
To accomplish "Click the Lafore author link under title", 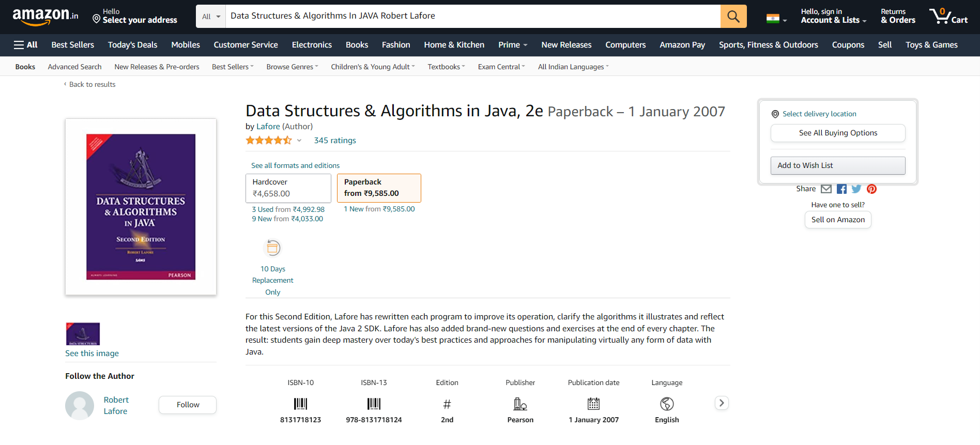I will pyautogui.click(x=268, y=127).
